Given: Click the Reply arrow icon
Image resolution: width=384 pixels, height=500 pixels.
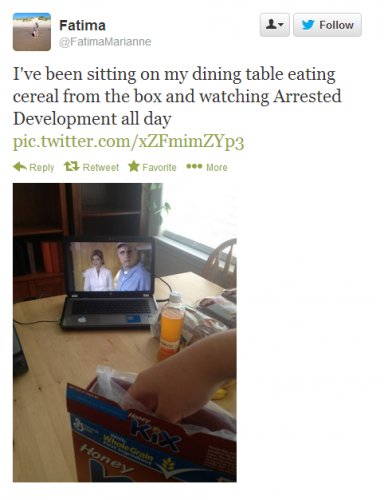Looking at the screenshot, I should point(20,167).
